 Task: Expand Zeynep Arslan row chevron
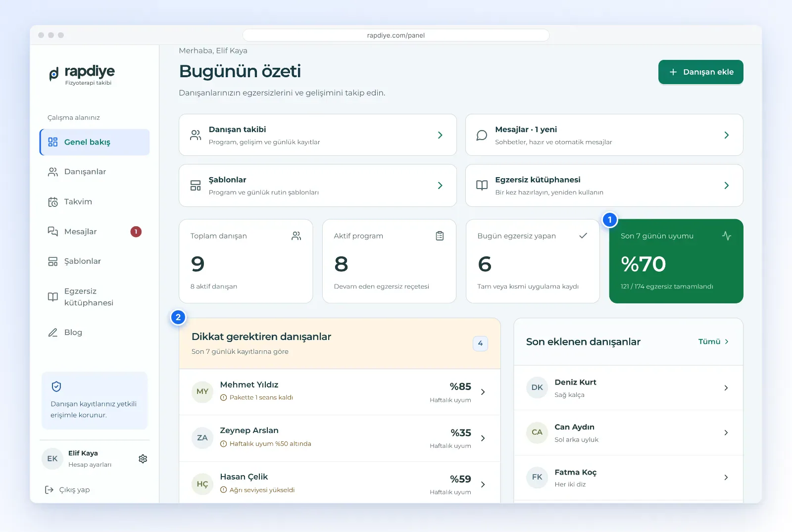pos(483,438)
